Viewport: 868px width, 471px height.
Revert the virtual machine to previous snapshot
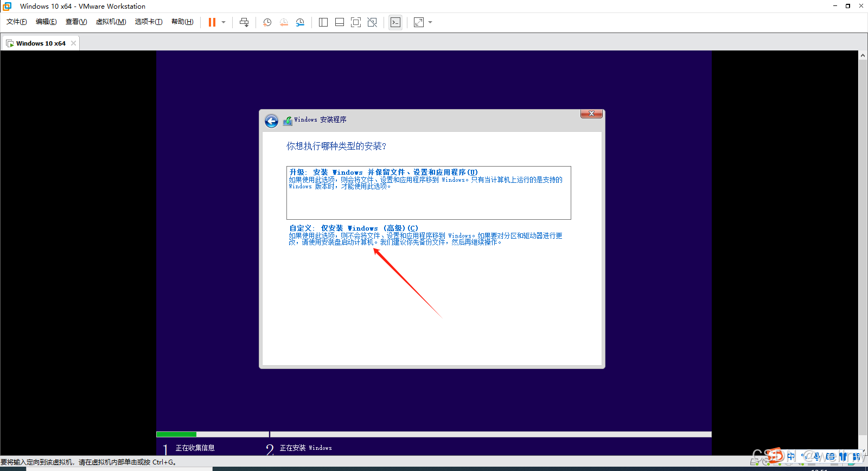(x=284, y=22)
